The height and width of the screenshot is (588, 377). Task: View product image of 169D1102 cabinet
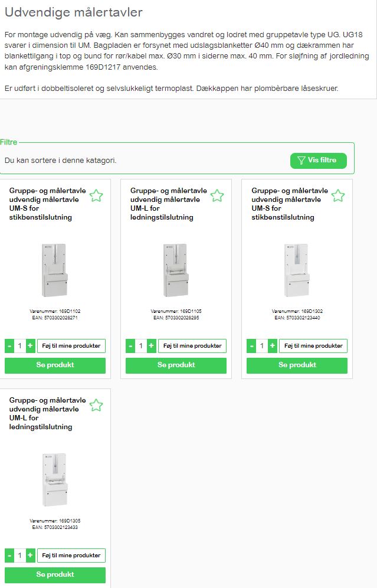[x=55, y=270]
